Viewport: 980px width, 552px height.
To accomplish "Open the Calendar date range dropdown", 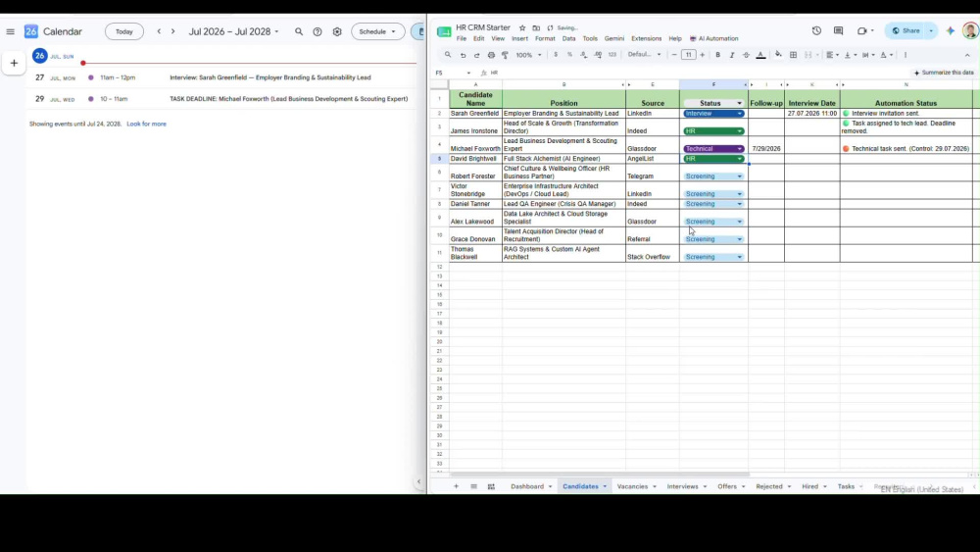I will [x=234, y=31].
